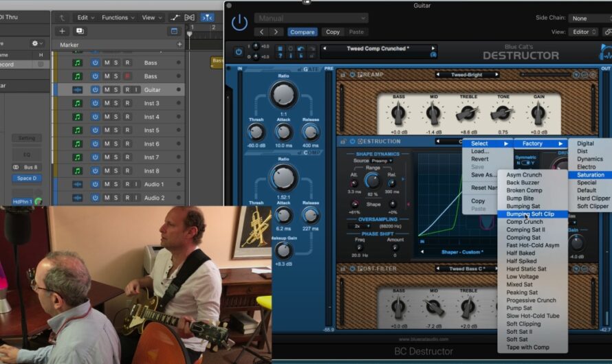Choose Saturation category in submenu
The width and height of the screenshot is (612, 364).
pos(590,175)
